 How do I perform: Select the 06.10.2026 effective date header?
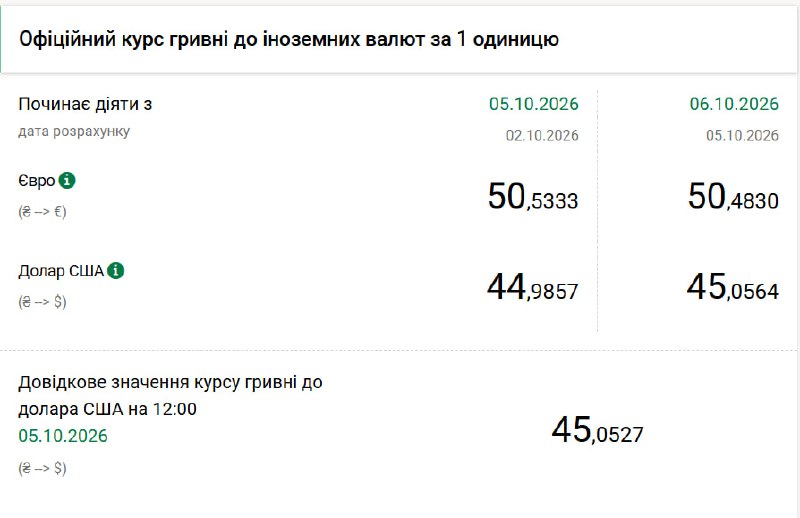[734, 104]
